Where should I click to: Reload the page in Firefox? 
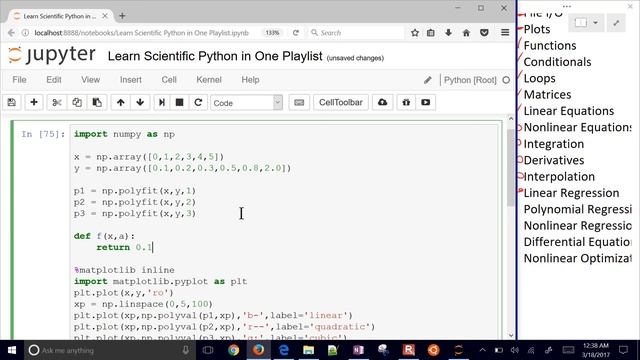(x=296, y=33)
